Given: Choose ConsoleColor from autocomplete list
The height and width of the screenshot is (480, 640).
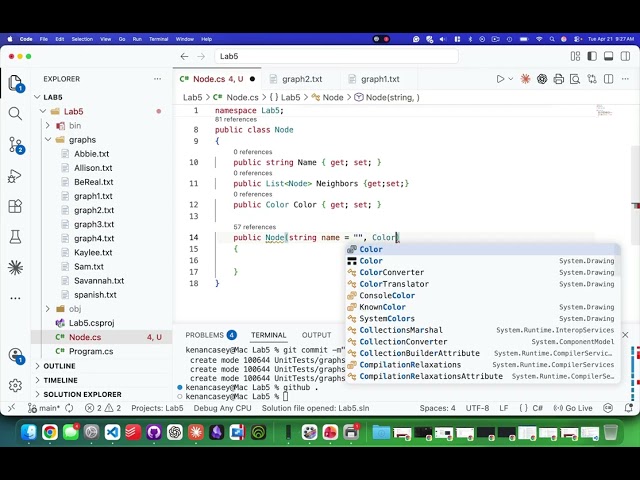Looking at the screenshot, I should pyautogui.click(x=483, y=296).
